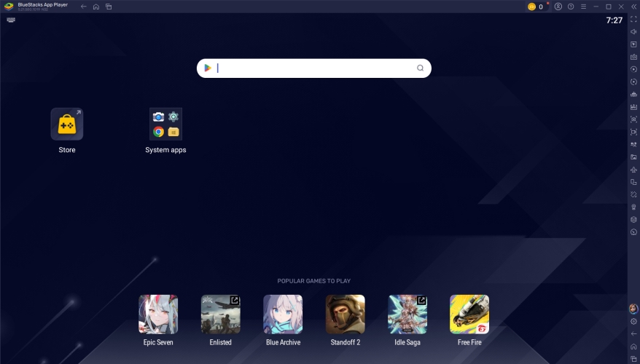Click the magnifier search button
The height and width of the screenshot is (364, 640).
(x=420, y=68)
